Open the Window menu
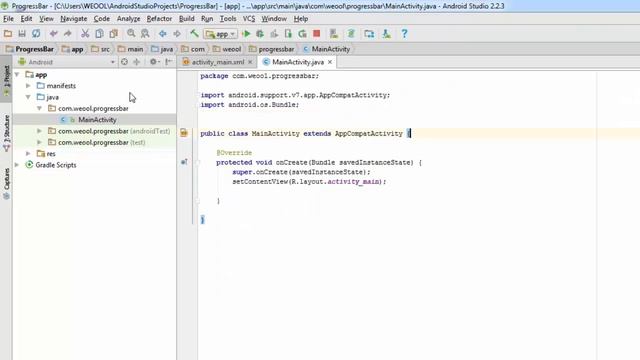The image size is (640, 360). [x=274, y=19]
